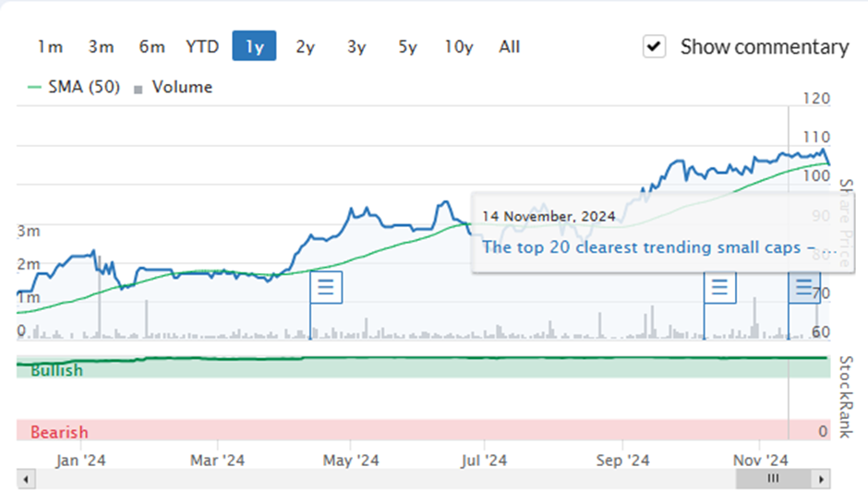Screen dimensions: 868x503
Task: Open the highlighted November '24 commentary marker
Action: pyautogui.click(x=804, y=287)
